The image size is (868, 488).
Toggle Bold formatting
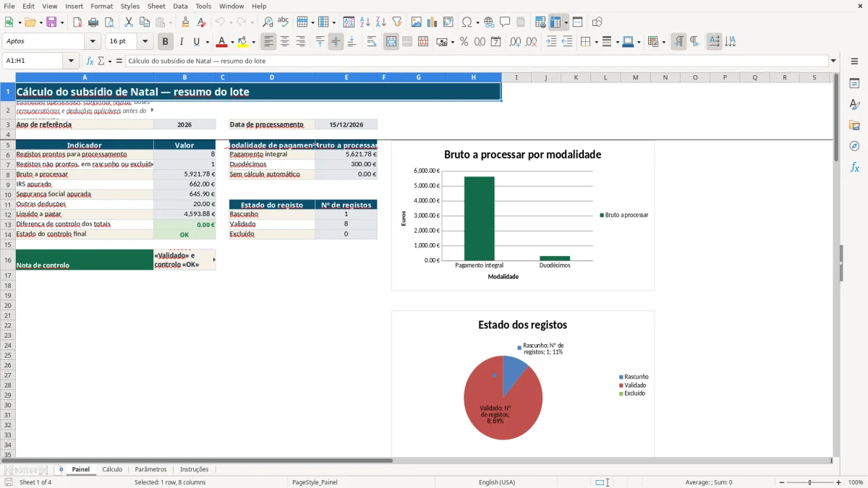tap(166, 42)
